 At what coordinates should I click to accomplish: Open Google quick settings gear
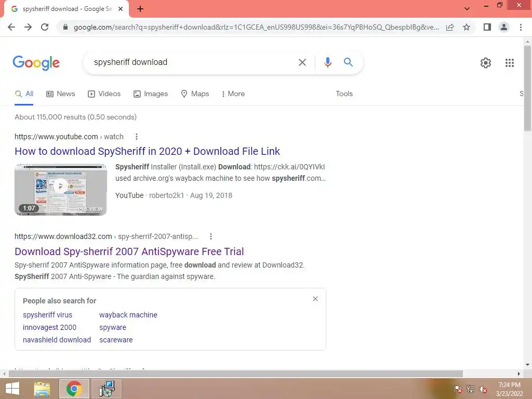coord(486,63)
